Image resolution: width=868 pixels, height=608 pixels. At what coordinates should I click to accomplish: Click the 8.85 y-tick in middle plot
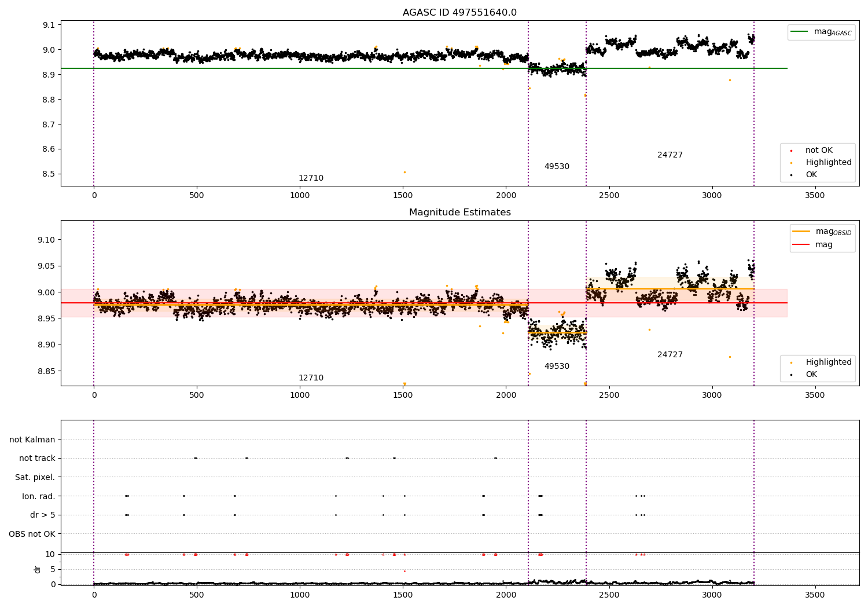46,371
